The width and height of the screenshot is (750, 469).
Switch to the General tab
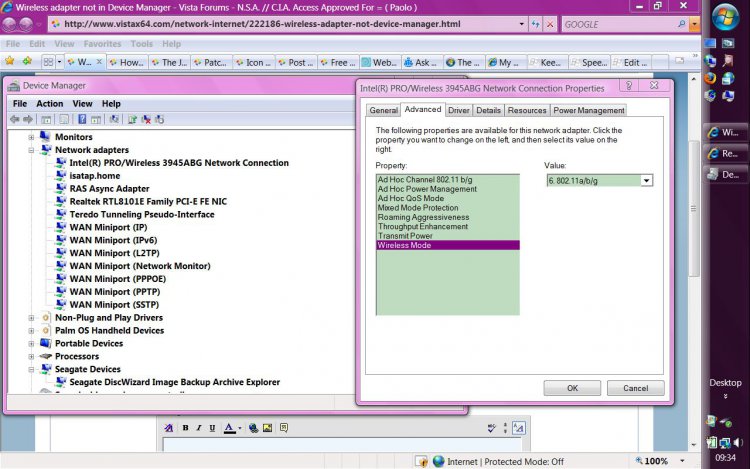coord(383,110)
